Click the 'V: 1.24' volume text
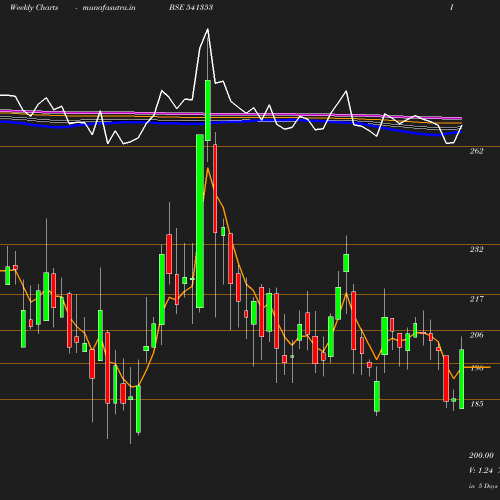 tap(481, 470)
